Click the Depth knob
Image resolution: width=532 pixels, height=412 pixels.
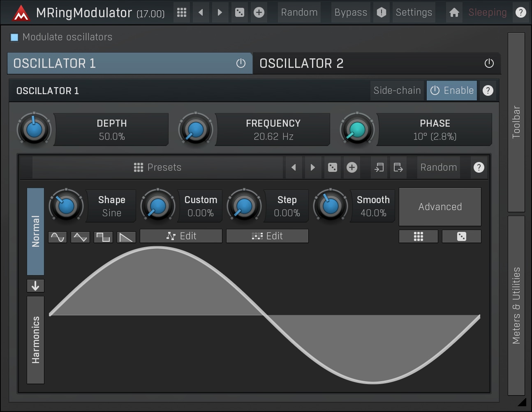(34, 130)
